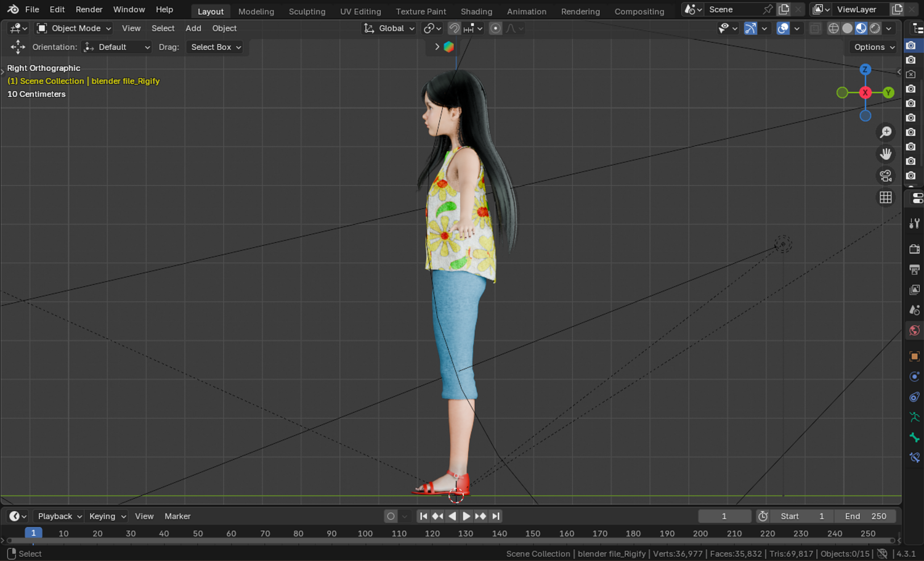Jump to the first frame
The height and width of the screenshot is (561, 924).
[x=423, y=516]
